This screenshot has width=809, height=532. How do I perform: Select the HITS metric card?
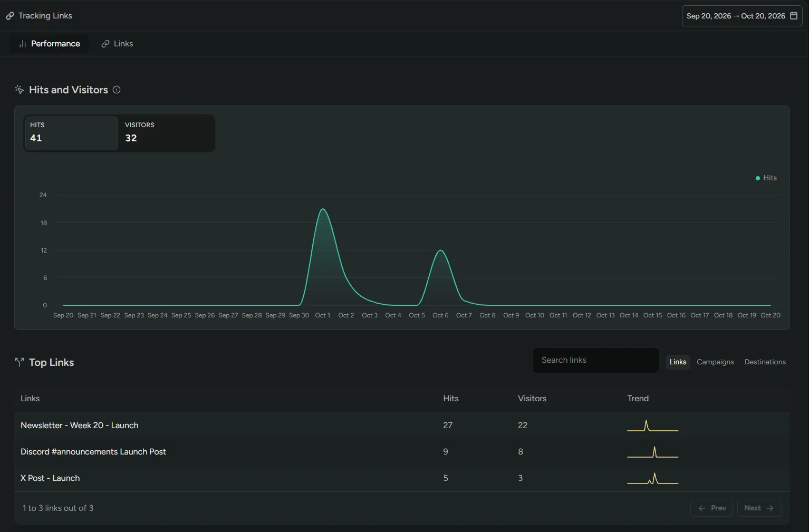click(71, 133)
